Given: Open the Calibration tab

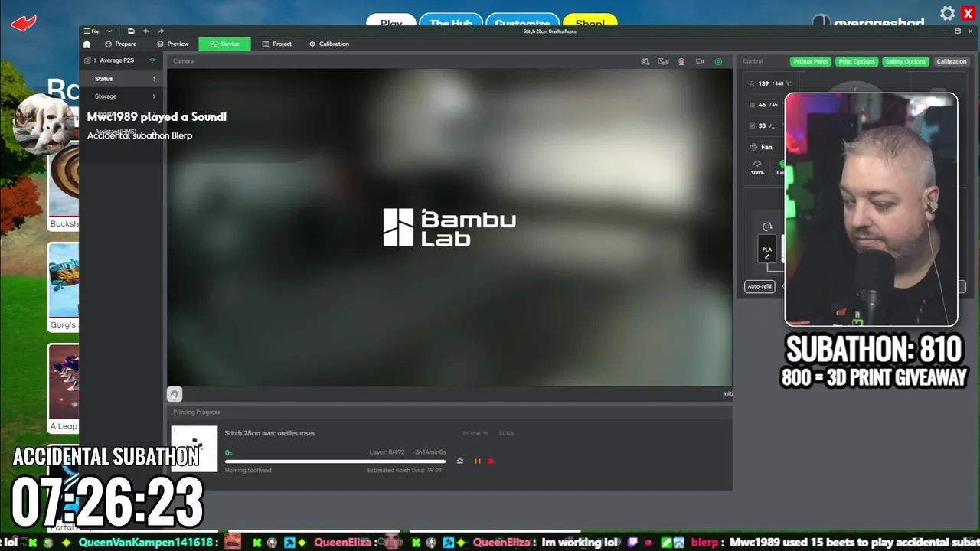Looking at the screenshot, I should [329, 44].
